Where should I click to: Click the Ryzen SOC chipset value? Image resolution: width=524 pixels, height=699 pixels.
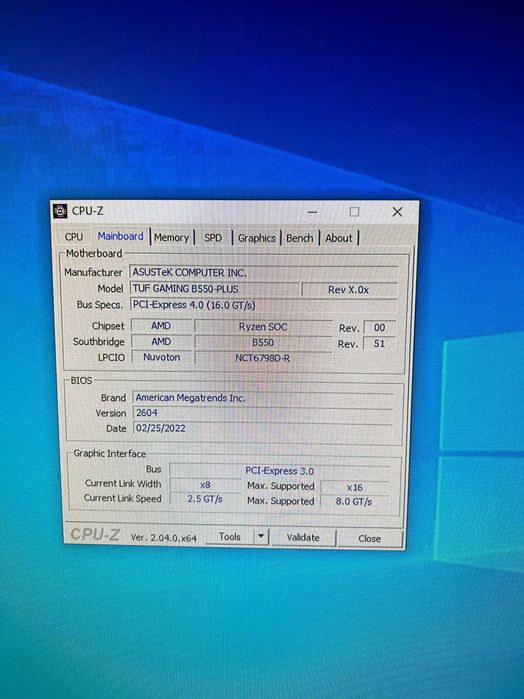[263, 327]
